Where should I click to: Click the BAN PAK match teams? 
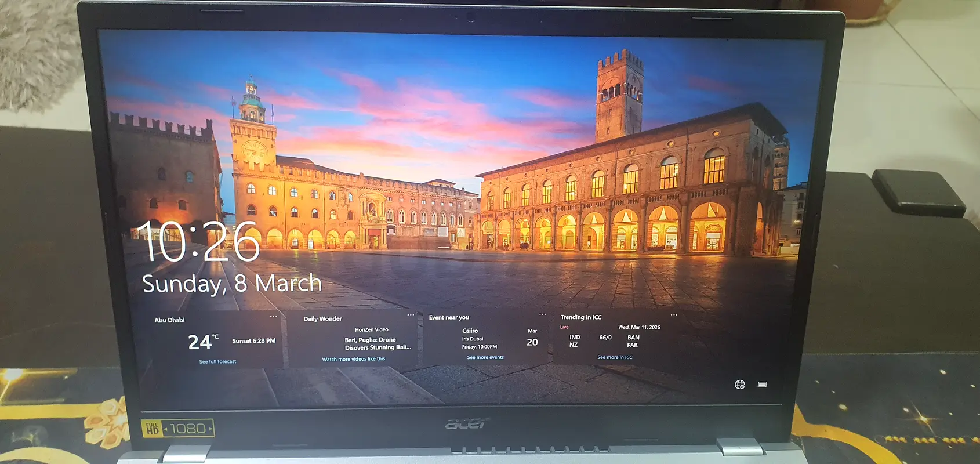point(633,341)
